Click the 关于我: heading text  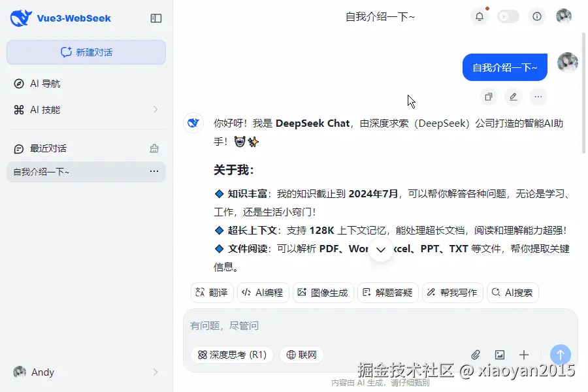(234, 170)
